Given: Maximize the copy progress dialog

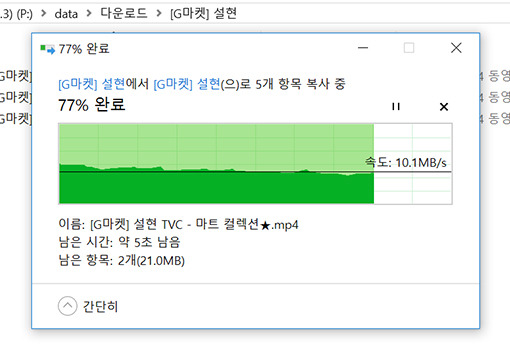Looking at the screenshot, I should [409, 48].
